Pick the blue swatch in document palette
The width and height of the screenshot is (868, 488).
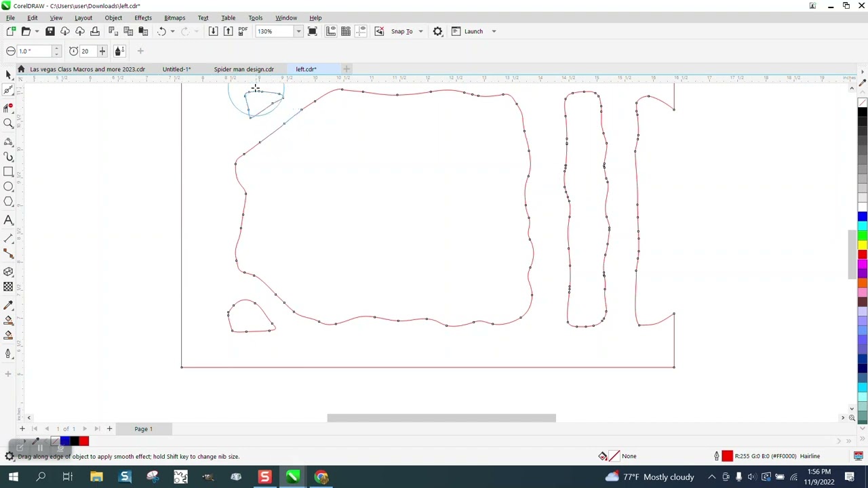point(65,441)
